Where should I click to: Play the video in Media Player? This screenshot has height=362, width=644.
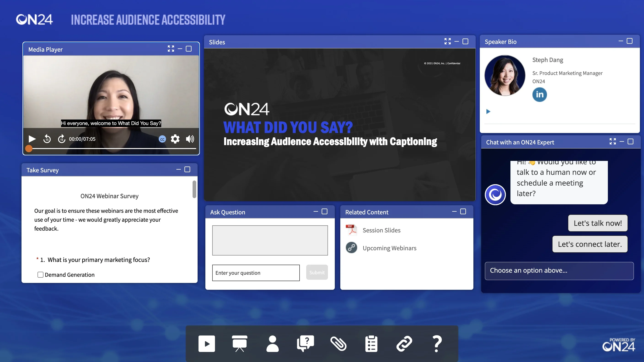(x=32, y=139)
